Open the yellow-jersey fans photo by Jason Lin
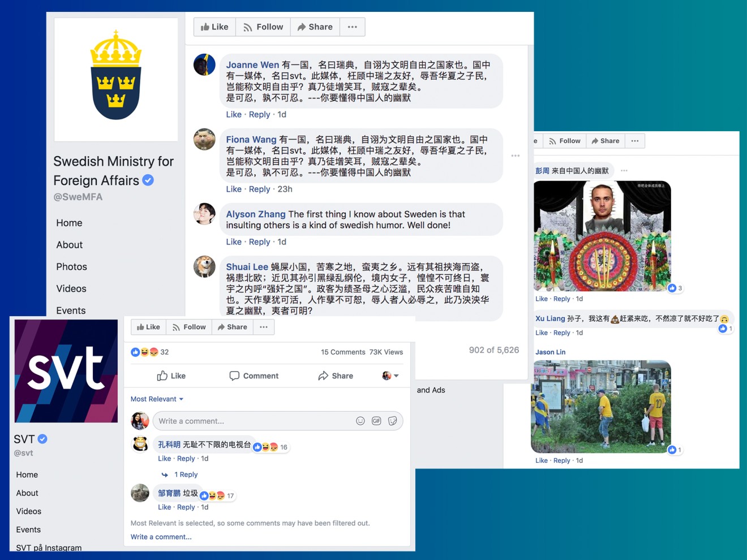 click(601, 407)
